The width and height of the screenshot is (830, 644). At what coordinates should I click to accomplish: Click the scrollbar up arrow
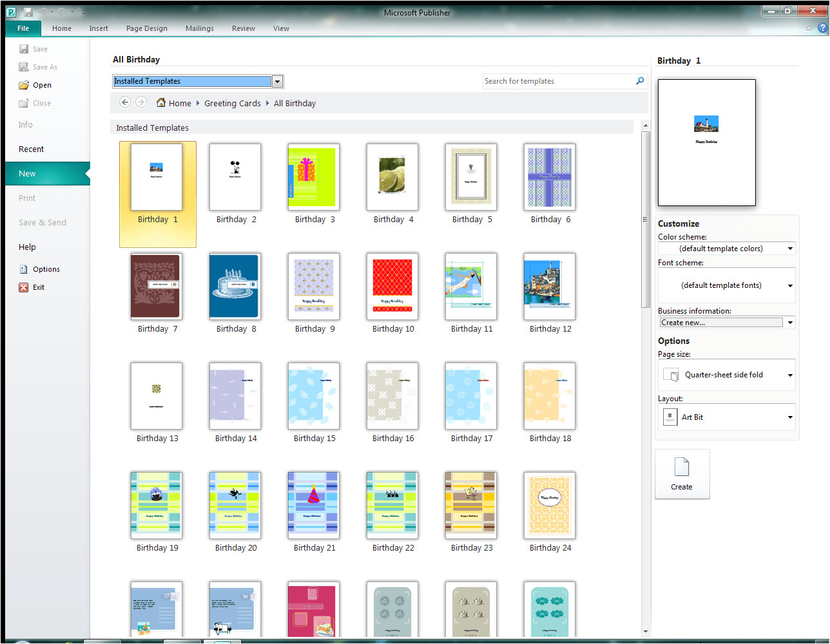click(645, 126)
